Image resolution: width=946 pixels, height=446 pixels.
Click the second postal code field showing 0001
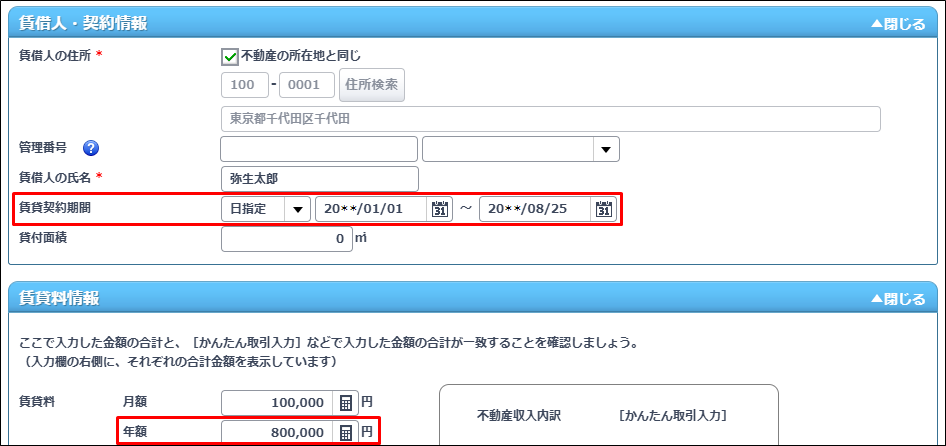306,85
